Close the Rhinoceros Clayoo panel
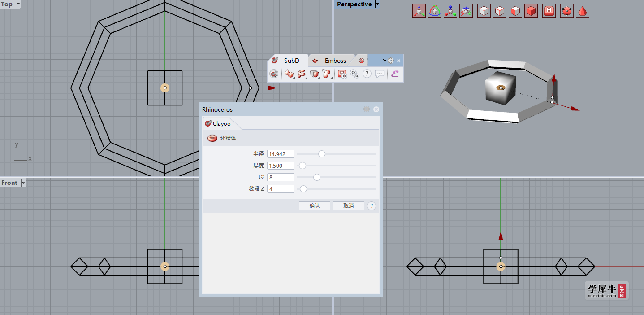This screenshot has height=315, width=644. click(376, 109)
